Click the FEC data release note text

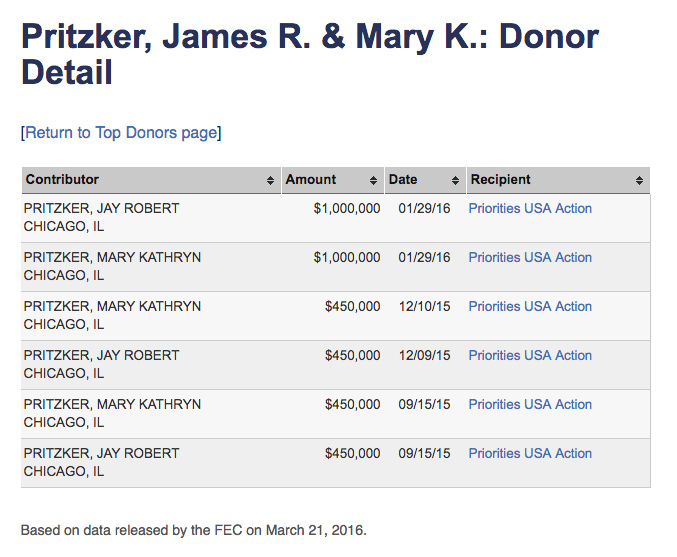[193, 530]
